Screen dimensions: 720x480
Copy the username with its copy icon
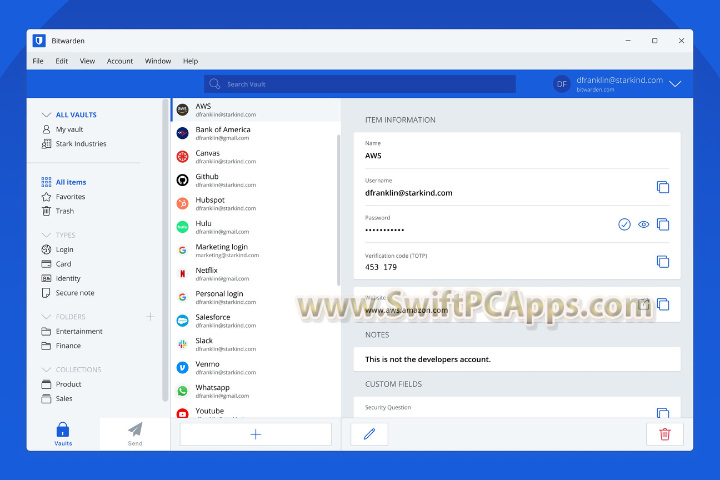tap(663, 187)
